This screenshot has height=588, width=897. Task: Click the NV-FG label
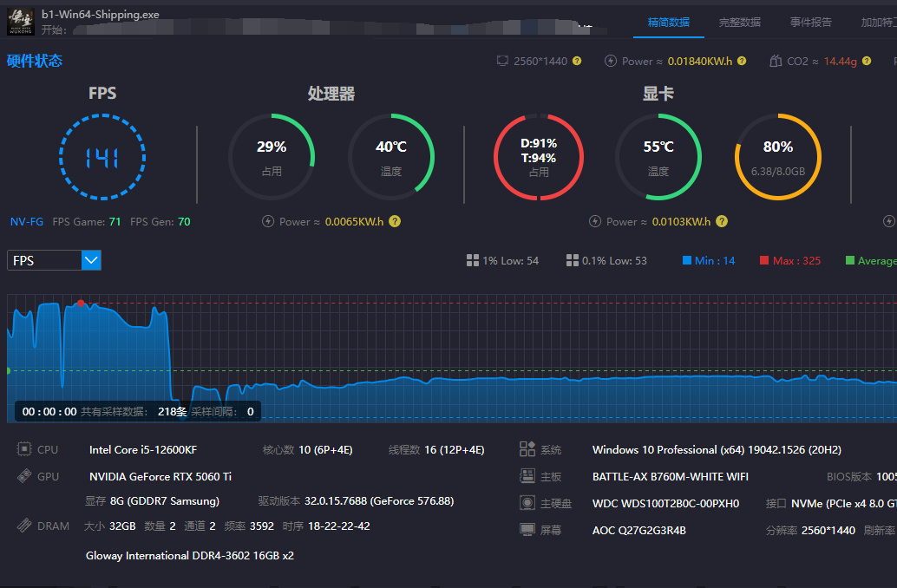click(26, 221)
